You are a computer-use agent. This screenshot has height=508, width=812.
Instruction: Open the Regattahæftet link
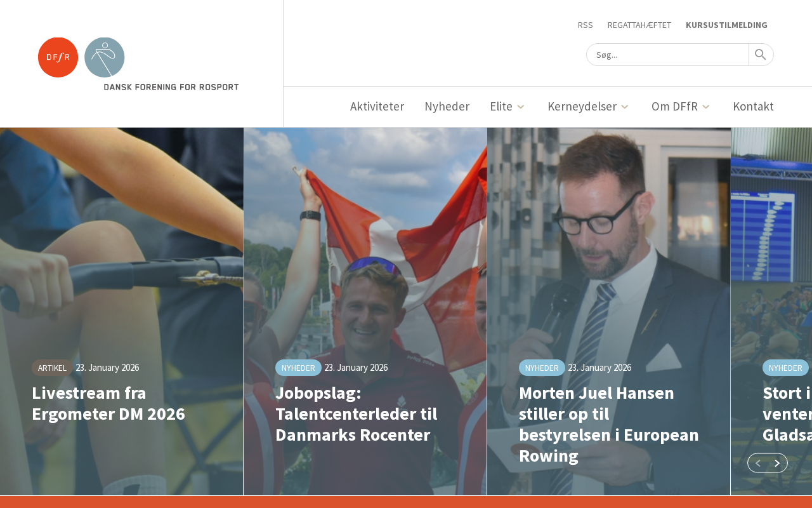pos(639,25)
